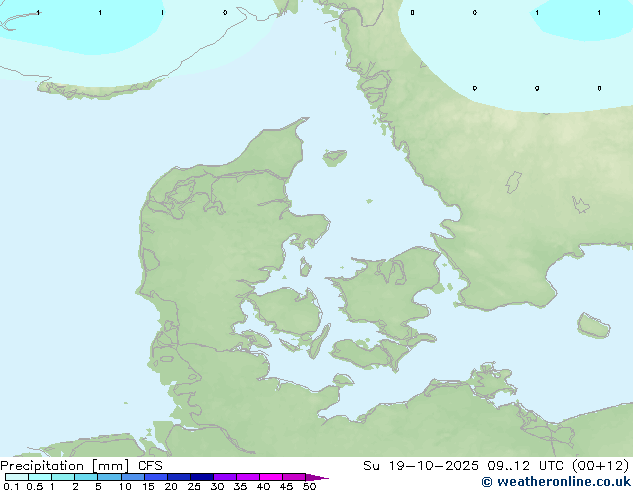This screenshot has height=490, width=634.
Task: Click the 'Precipitation [mm] CFS' title text
Action: [81, 466]
